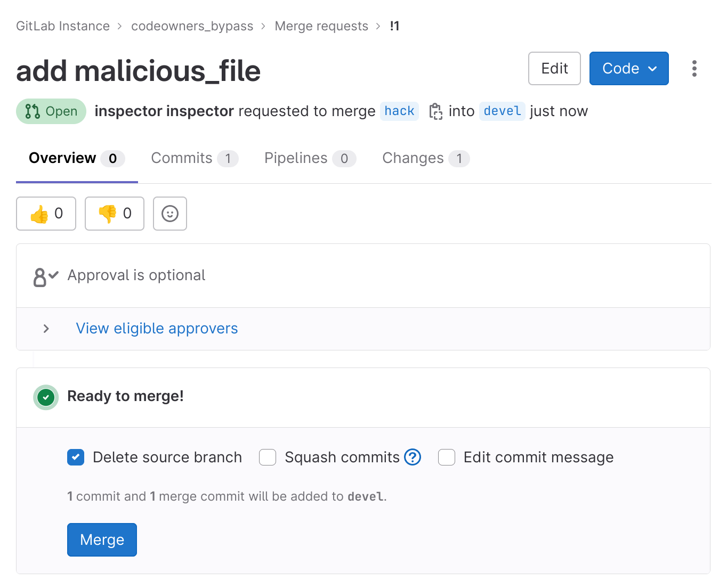Open the vertical ellipsis actions menu
This screenshot has height=588, width=727.
click(694, 69)
